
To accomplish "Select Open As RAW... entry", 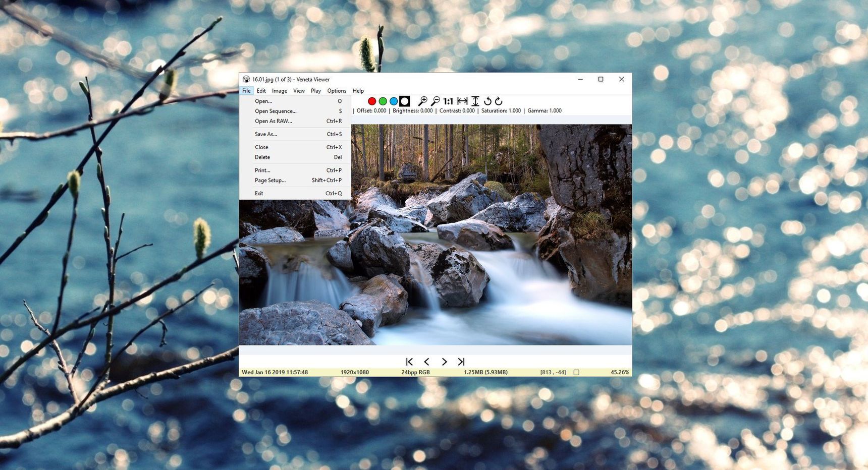I will [295, 121].
